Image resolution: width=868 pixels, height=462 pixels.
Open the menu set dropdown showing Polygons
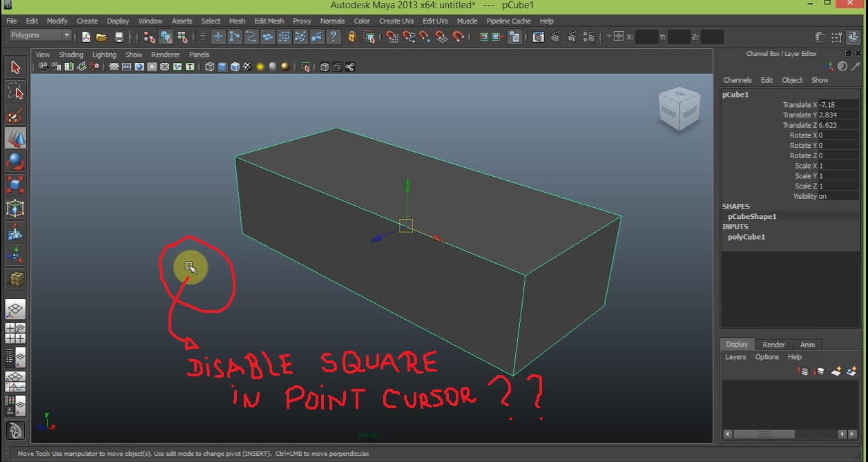click(x=38, y=35)
